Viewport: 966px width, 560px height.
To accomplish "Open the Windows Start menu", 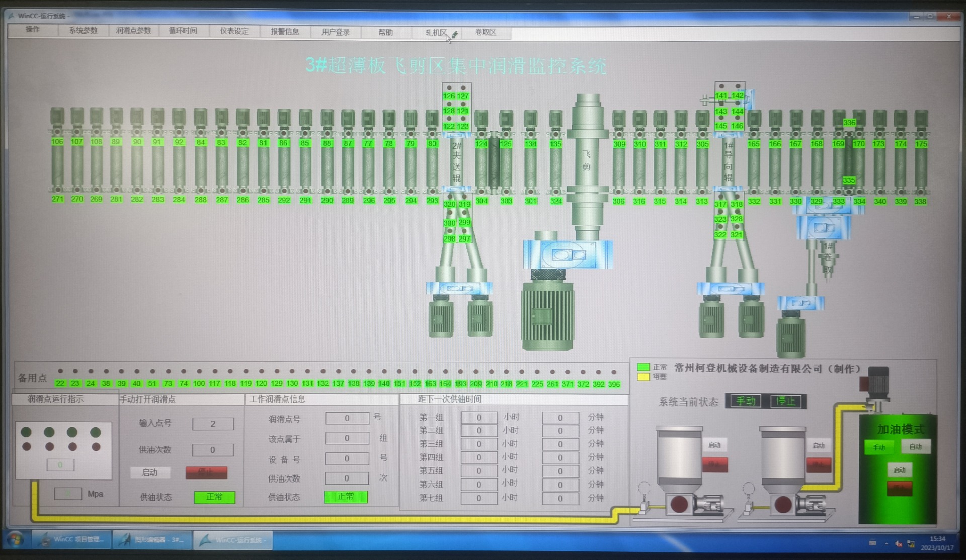I will (16, 540).
